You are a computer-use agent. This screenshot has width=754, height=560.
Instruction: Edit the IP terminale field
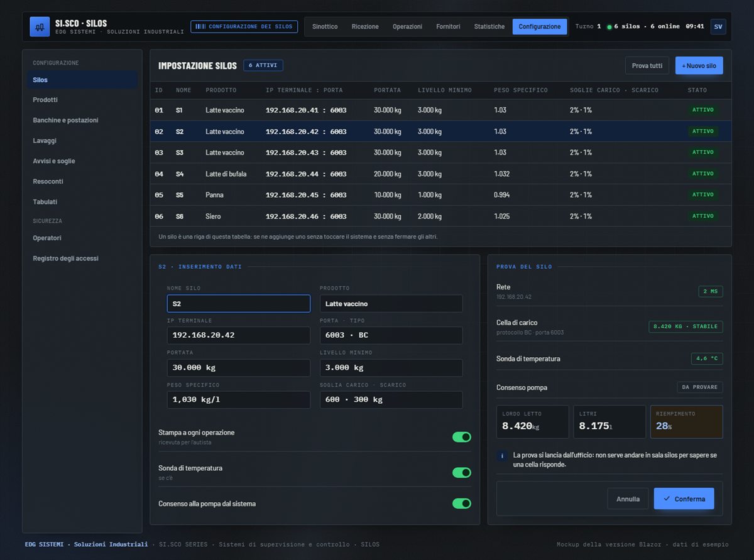click(239, 335)
